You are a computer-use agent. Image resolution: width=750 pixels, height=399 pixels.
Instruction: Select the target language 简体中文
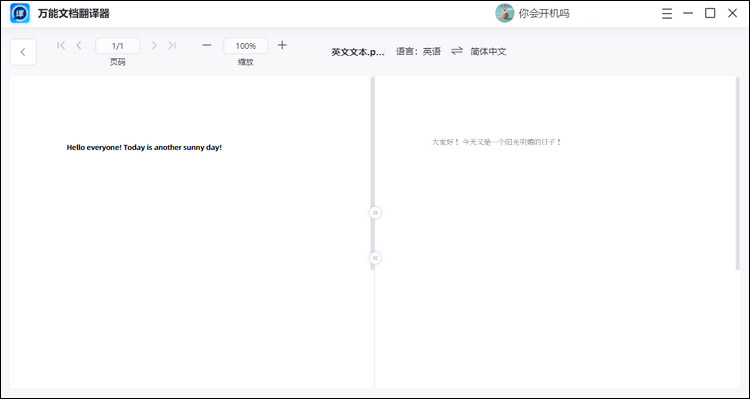pyautogui.click(x=488, y=51)
